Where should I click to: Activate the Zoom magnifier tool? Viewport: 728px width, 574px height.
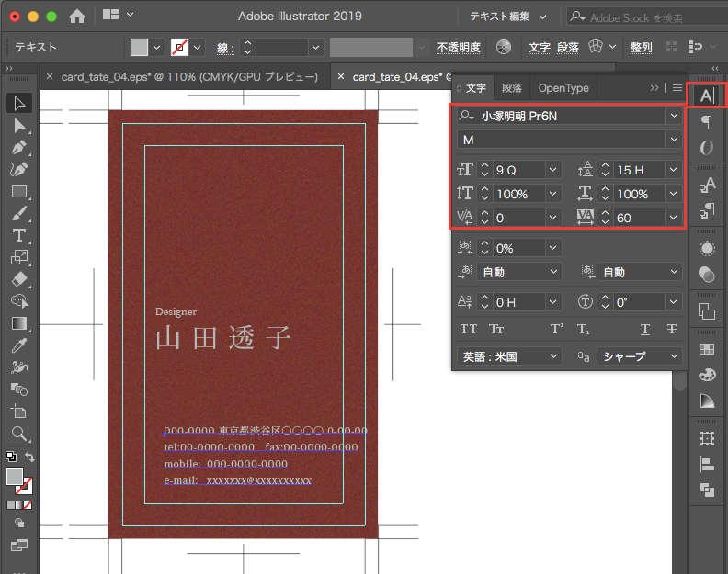click(x=18, y=433)
